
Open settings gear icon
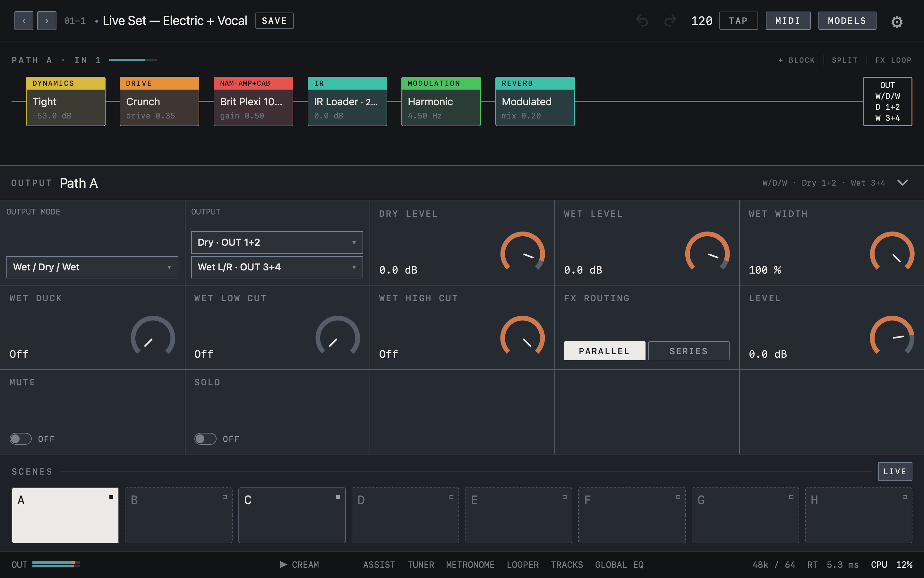pyautogui.click(x=896, y=22)
